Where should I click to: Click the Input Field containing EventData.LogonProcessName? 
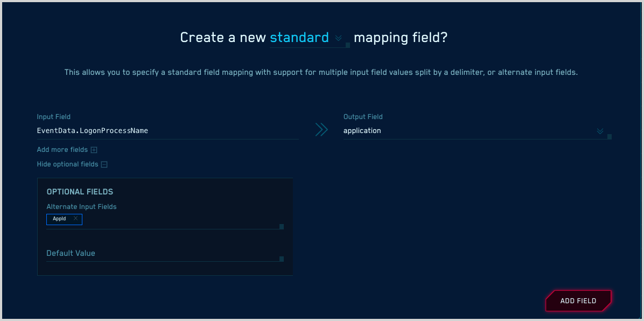tap(162, 130)
